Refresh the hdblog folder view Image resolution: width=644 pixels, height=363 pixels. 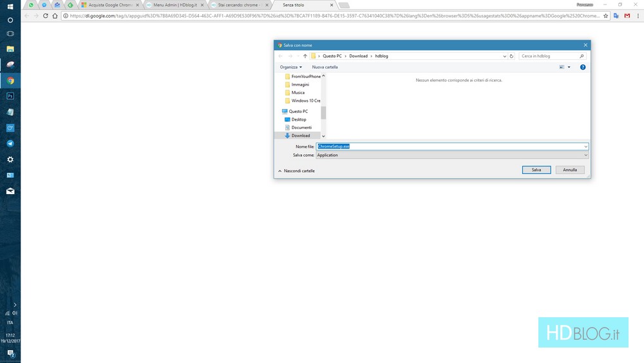click(511, 56)
